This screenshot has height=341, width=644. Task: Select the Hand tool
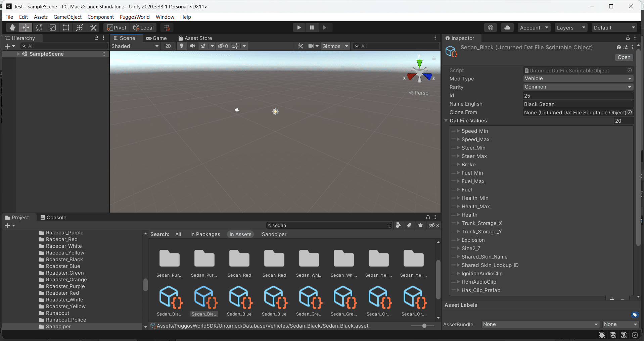[x=12, y=27]
